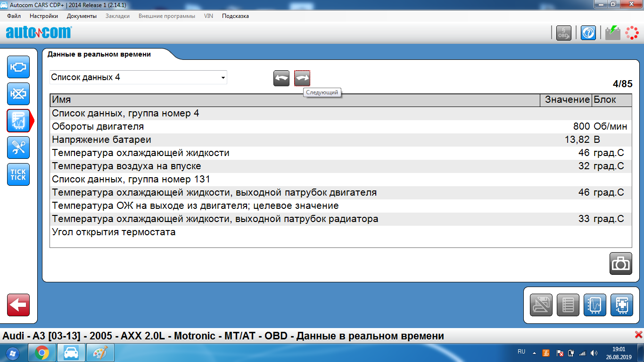Click the crossed-out floppy disk icon
Screen dimensions: 644x362
coord(541,305)
